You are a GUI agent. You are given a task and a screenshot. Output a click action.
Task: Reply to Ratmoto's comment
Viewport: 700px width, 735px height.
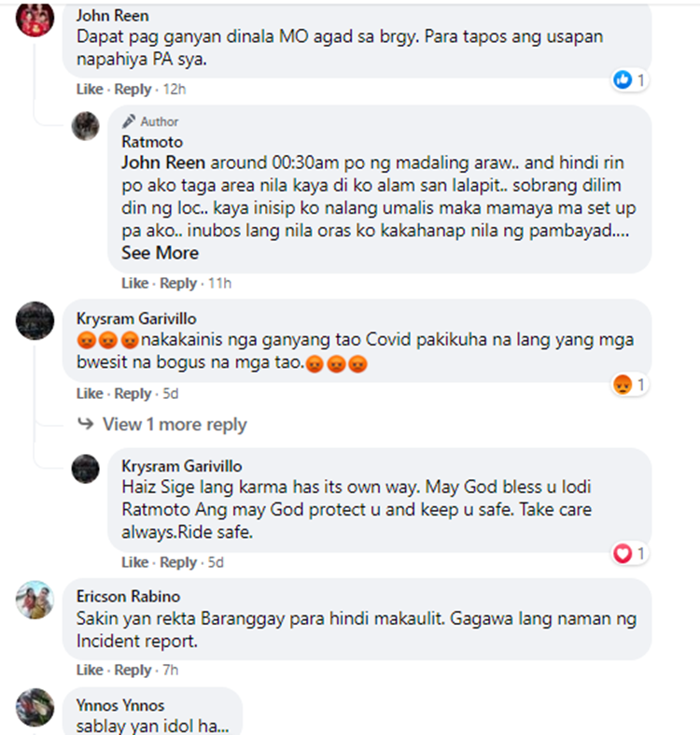(178, 283)
